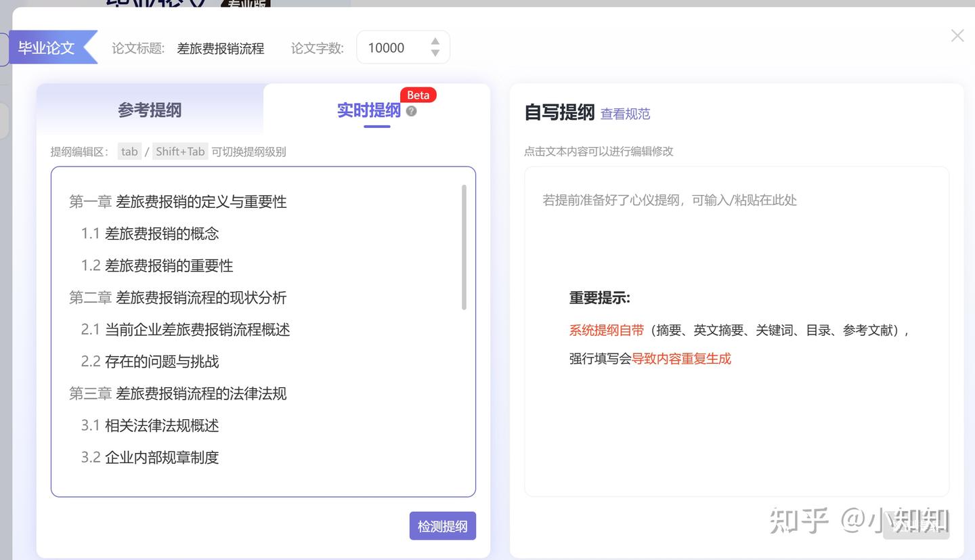The width and height of the screenshot is (975, 560).
Task: Click the Shift+Tab key hint
Action: click(180, 152)
